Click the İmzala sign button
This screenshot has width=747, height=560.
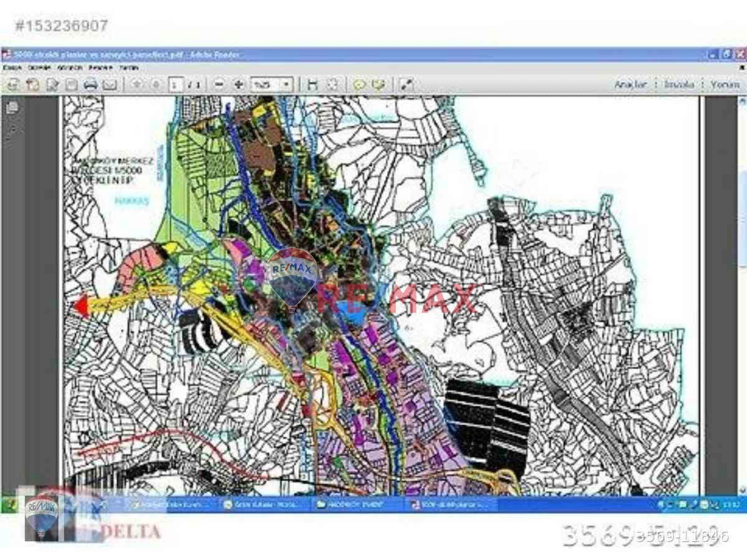click(x=679, y=84)
